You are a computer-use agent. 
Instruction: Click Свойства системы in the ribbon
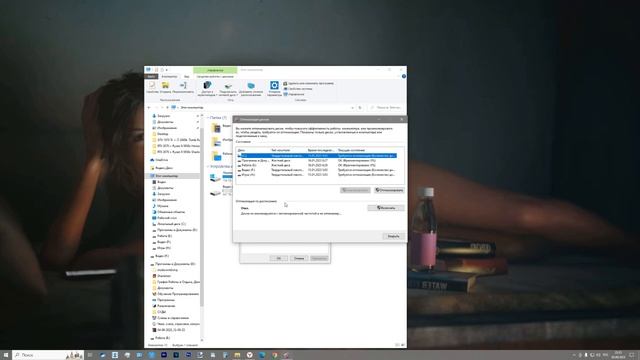[298, 89]
